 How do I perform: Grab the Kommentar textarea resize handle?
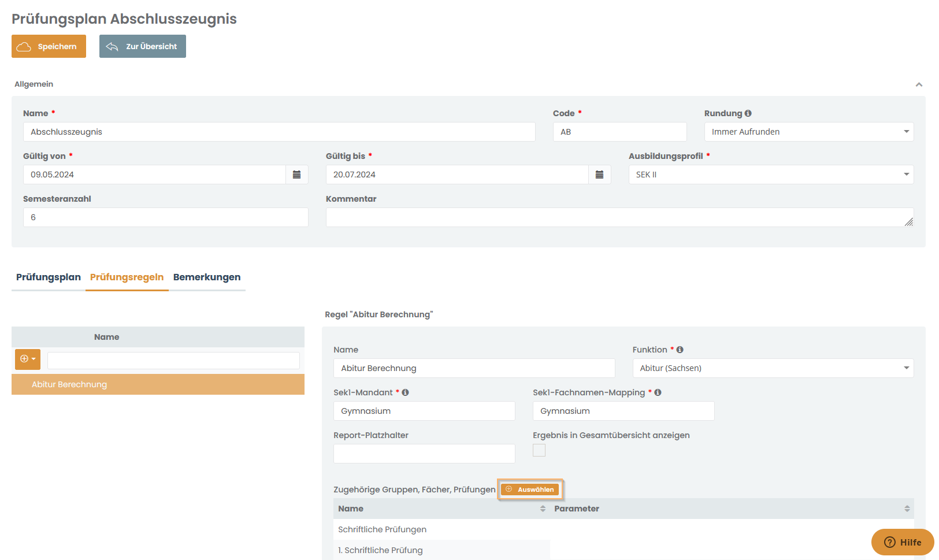pyautogui.click(x=909, y=222)
